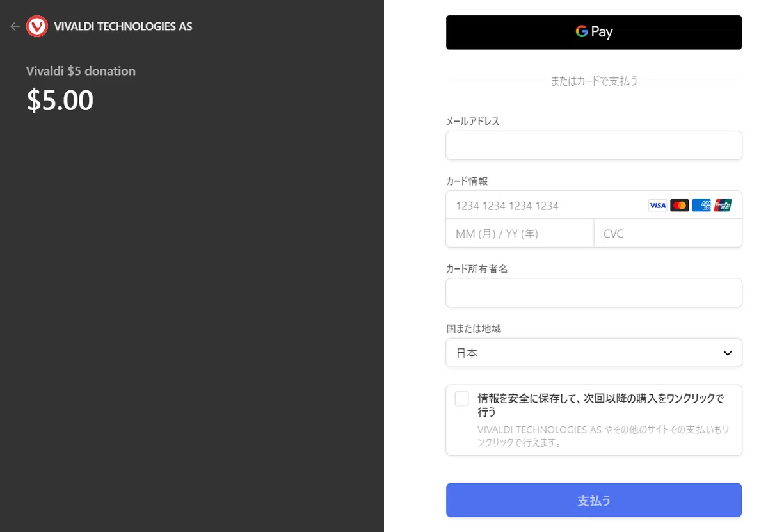Image resolution: width=768 pixels, height=532 pixels.
Task: Click the ワンクリックで行えます description text
Action: coord(604,436)
